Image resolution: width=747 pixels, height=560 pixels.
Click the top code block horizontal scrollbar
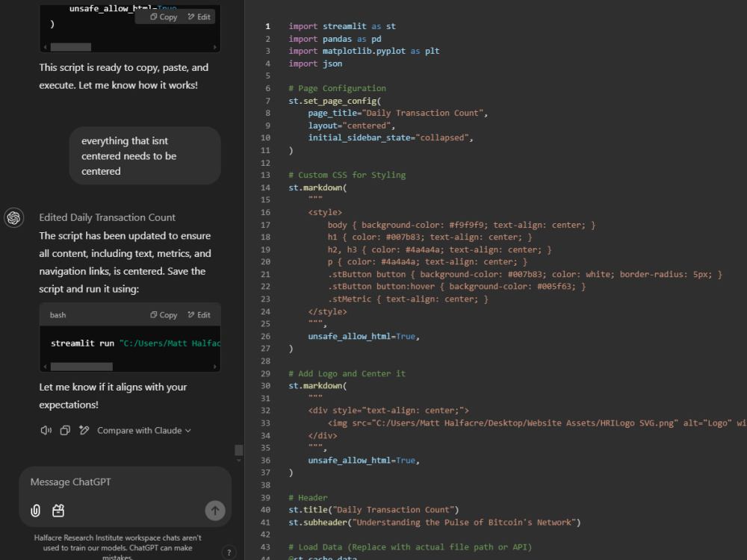(x=70, y=47)
